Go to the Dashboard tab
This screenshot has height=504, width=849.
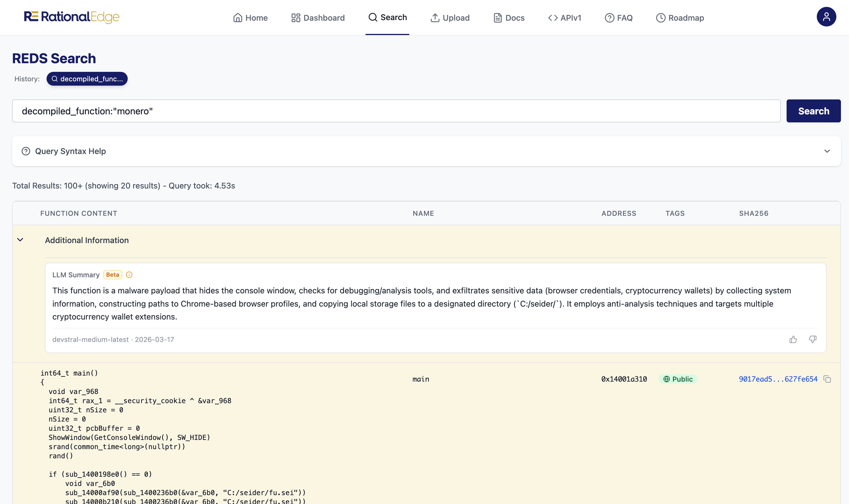pyautogui.click(x=318, y=18)
